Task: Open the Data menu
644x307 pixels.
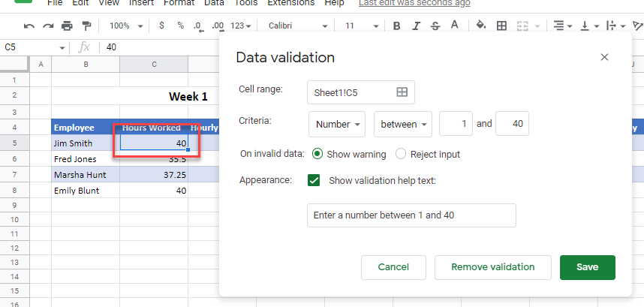Action: click(x=214, y=3)
